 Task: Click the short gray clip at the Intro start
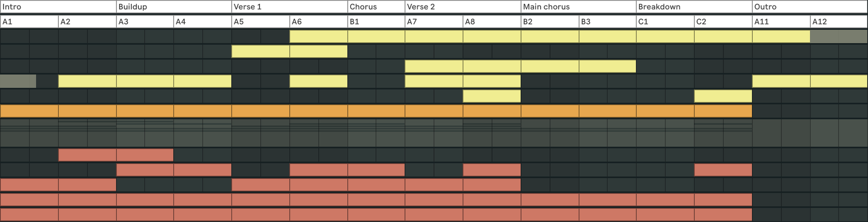18,81
